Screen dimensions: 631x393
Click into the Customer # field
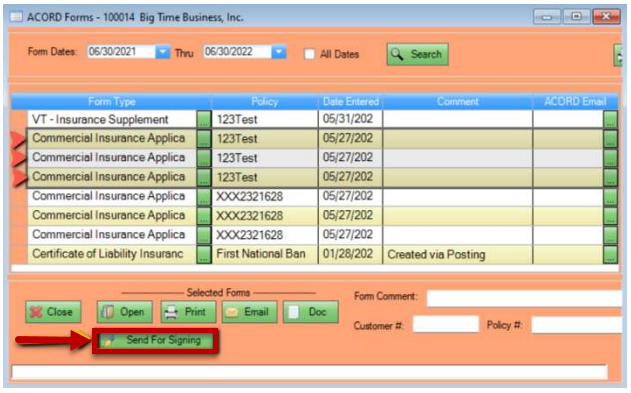pyautogui.click(x=446, y=324)
